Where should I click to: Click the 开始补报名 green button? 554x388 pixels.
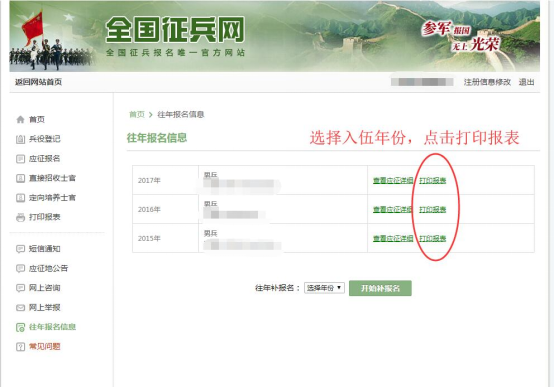[x=380, y=288]
